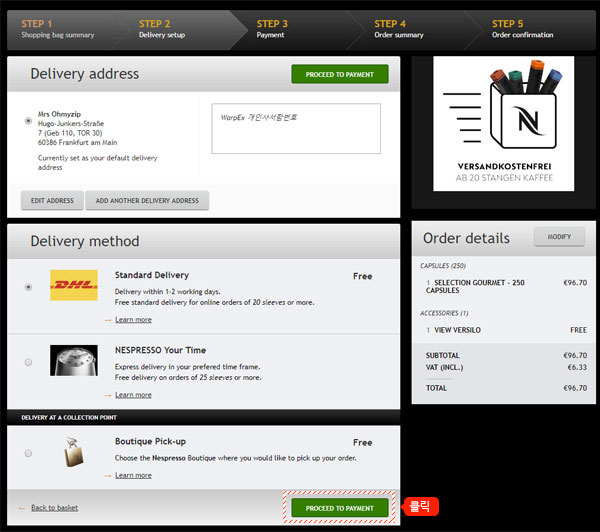Screen dimensions: 600x532
Task: Click the DHL logo for Standard Delivery
Action: (x=74, y=285)
